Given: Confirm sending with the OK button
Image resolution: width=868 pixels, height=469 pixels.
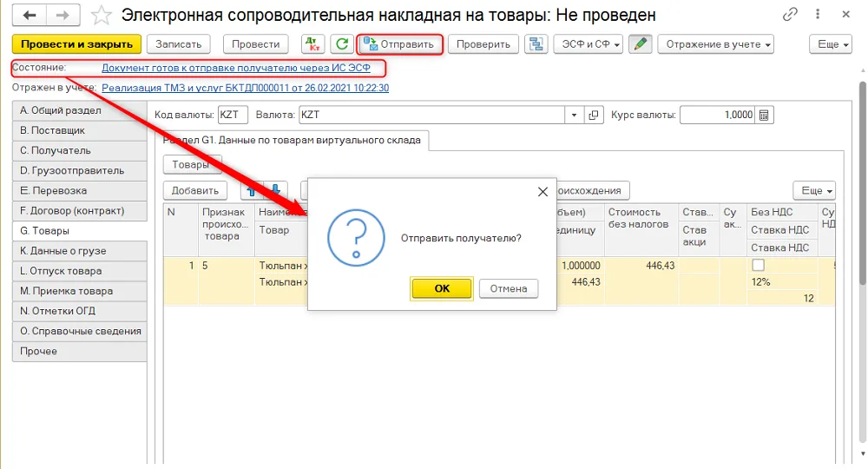Looking at the screenshot, I should tap(442, 288).
